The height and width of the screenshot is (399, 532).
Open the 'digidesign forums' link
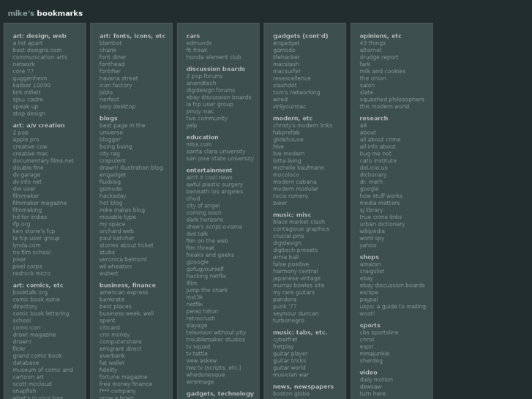point(211,90)
